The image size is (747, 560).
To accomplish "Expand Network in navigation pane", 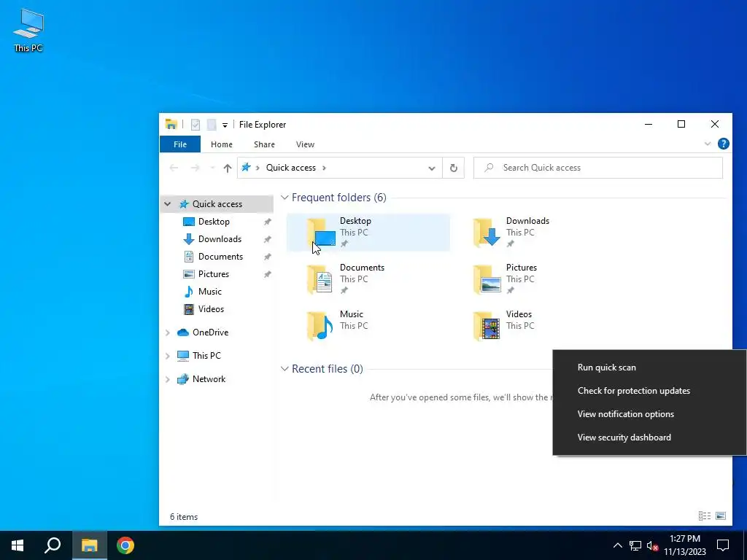I will tap(168, 379).
